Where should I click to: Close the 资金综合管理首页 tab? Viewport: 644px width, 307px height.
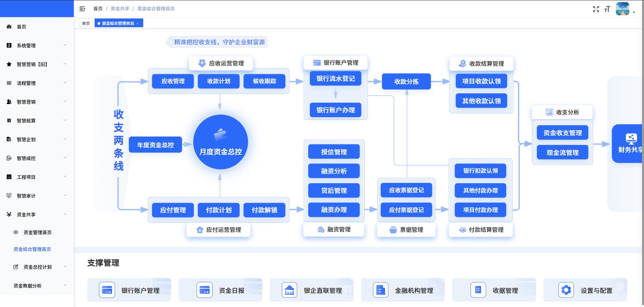coord(138,23)
